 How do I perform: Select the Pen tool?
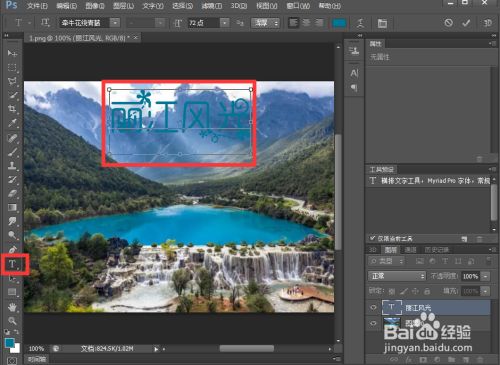click(12, 249)
